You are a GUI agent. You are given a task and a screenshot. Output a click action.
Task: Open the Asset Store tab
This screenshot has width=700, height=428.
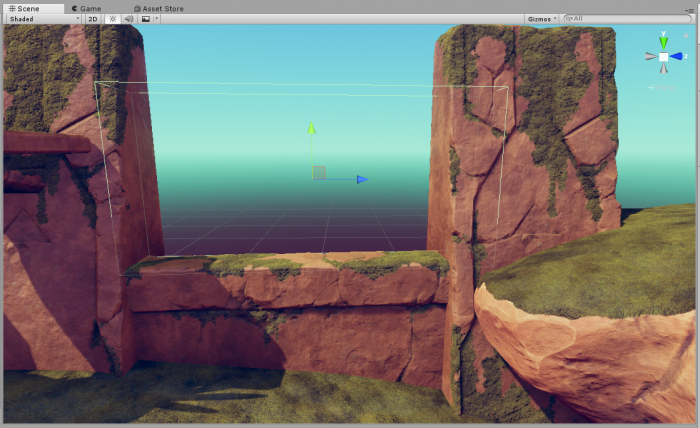[158, 8]
